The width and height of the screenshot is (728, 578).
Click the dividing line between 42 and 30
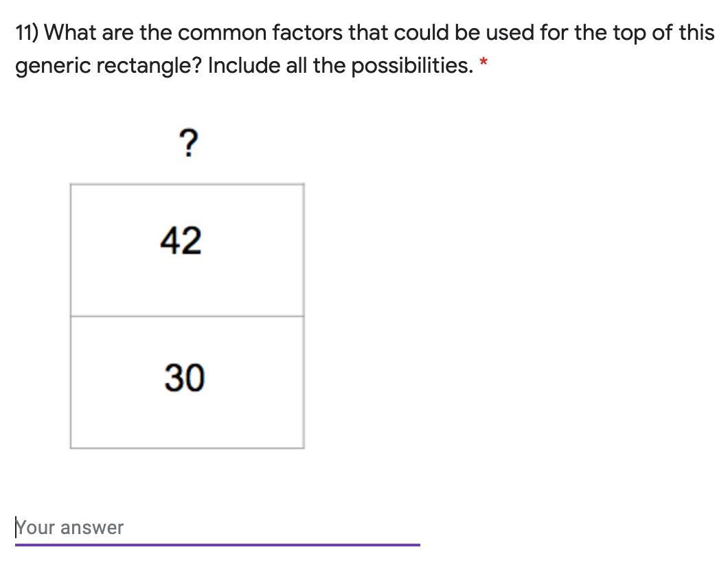click(x=187, y=316)
